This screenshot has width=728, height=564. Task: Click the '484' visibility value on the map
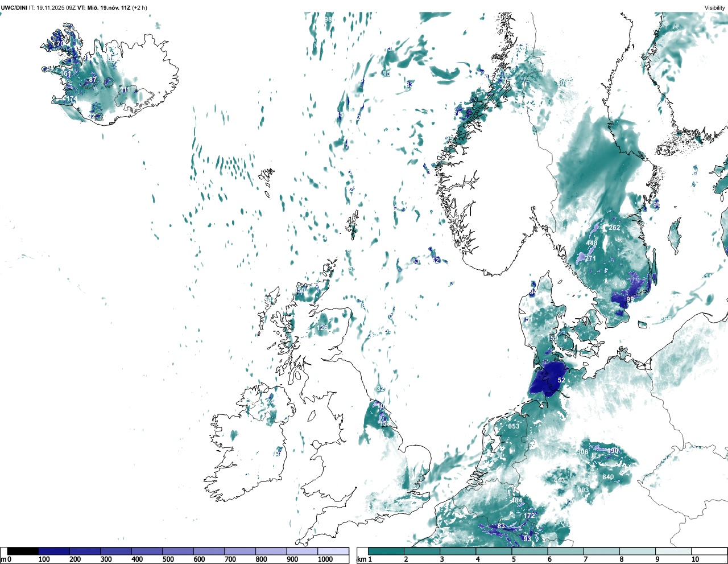[516, 501]
